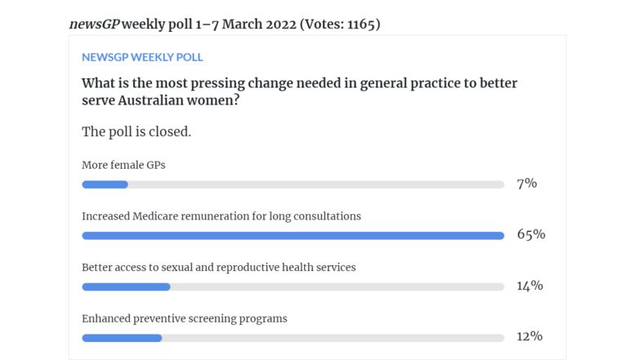Click blue filled part of preventive screening bar
Viewport: 621px width, 364px height.
(x=122, y=337)
